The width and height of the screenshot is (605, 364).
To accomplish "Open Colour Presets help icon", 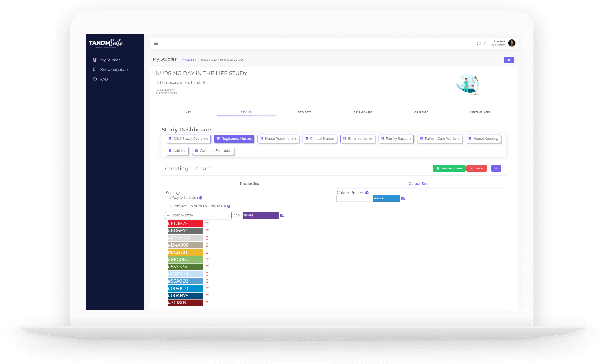I will (x=367, y=193).
